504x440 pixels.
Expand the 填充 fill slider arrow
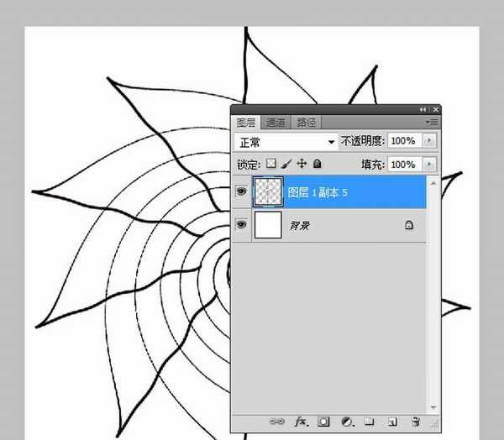click(429, 165)
